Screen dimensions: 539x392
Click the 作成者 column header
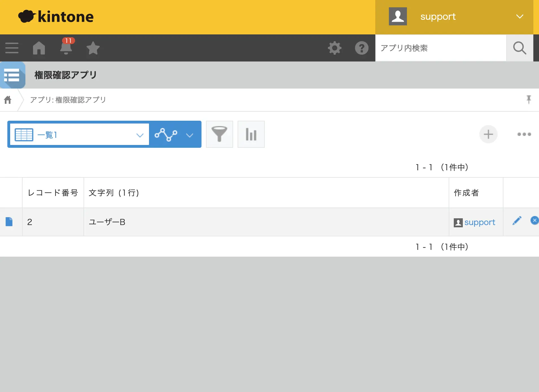(x=476, y=193)
